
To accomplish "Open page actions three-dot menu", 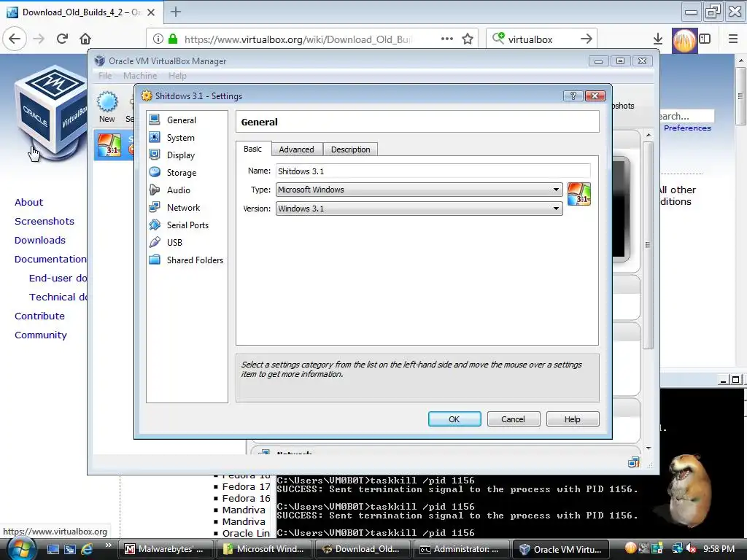I will (447, 39).
